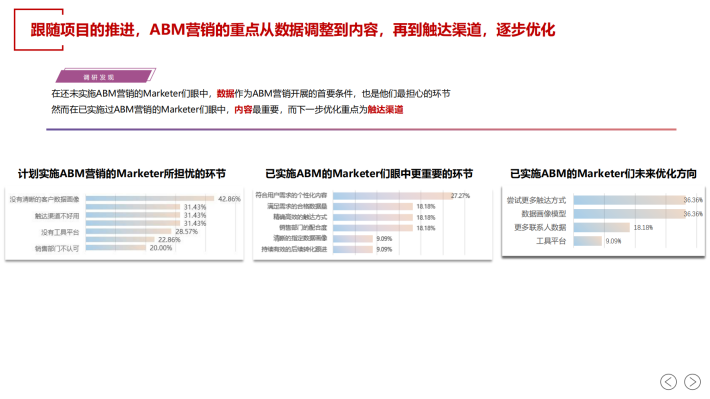
Task: Select the 42.86% bar in first chart
Action: pos(150,198)
